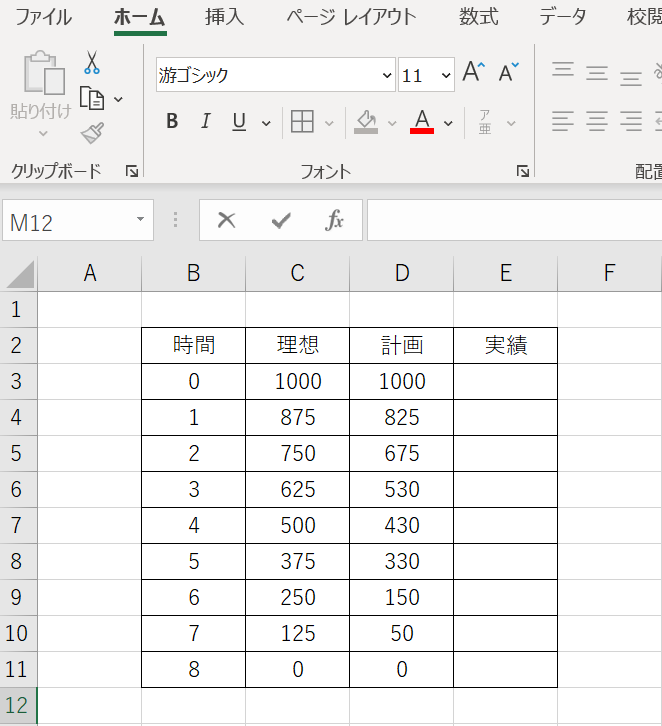Toggle italic formatting
The height and width of the screenshot is (726, 662).
[x=206, y=121]
